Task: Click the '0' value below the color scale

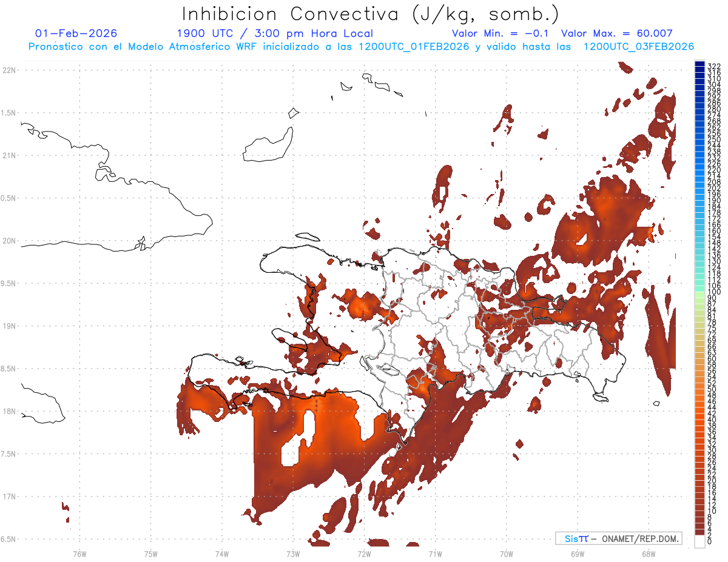Action: click(709, 540)
